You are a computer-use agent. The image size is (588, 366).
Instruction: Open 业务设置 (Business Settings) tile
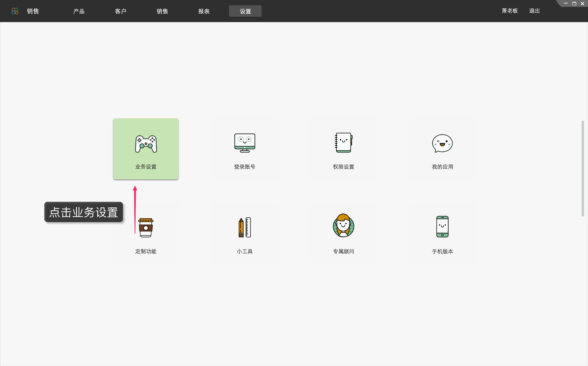[146, 149]
